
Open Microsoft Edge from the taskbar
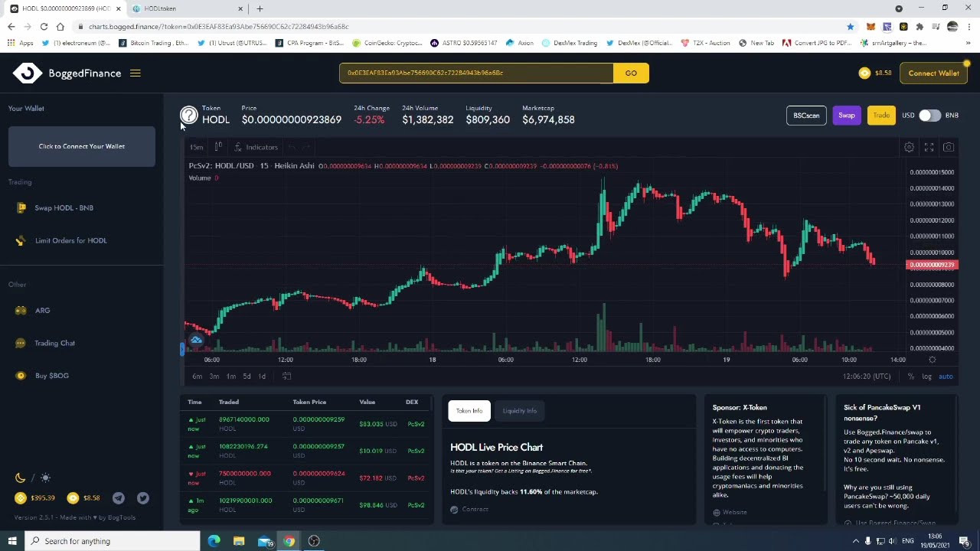pos(214,541)
